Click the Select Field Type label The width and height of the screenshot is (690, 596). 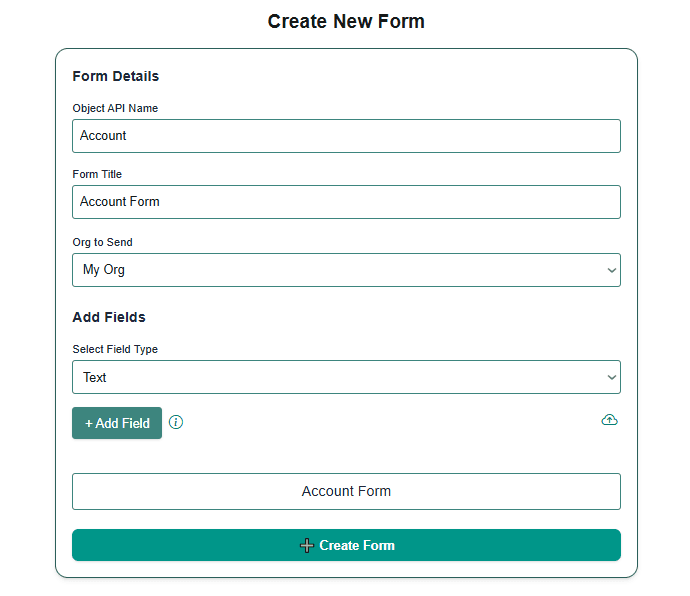click(115, 349)
